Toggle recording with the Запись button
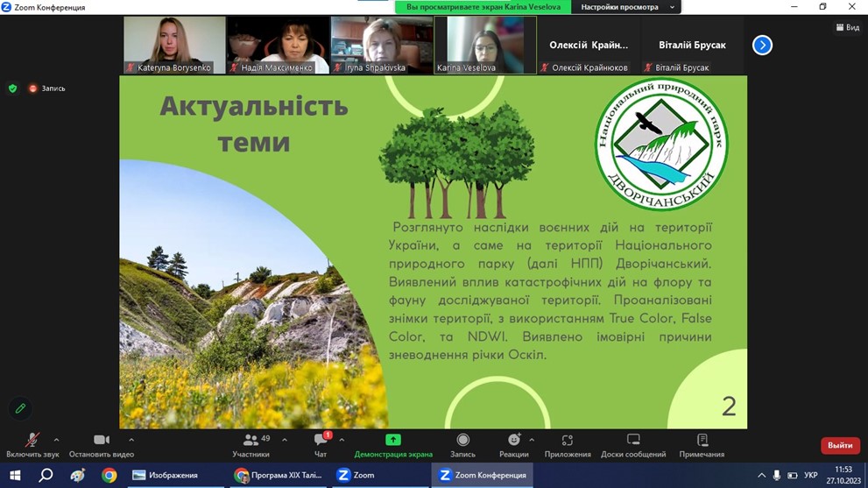Viewport: 868px width, 488px height. coord(462,444)
